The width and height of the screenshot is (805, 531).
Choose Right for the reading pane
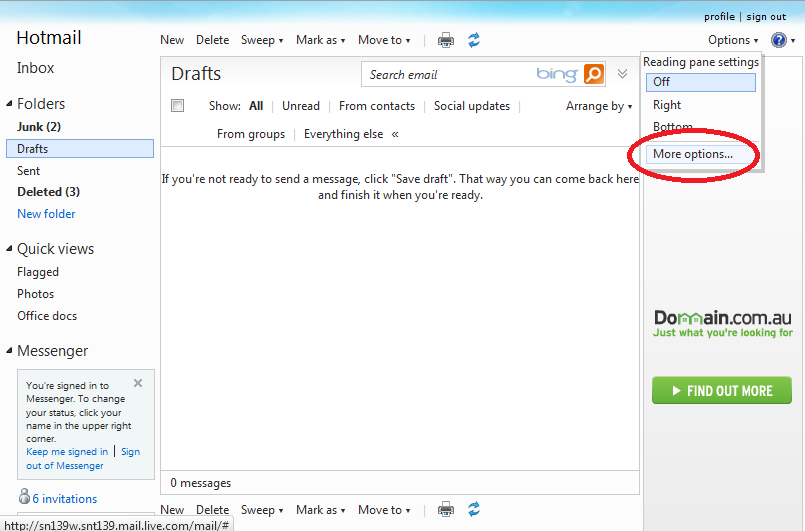(x=667, y=105)
